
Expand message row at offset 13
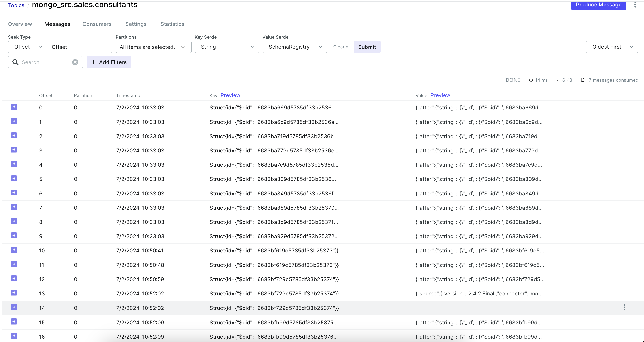pyautogui.click(x=14, y=293)
